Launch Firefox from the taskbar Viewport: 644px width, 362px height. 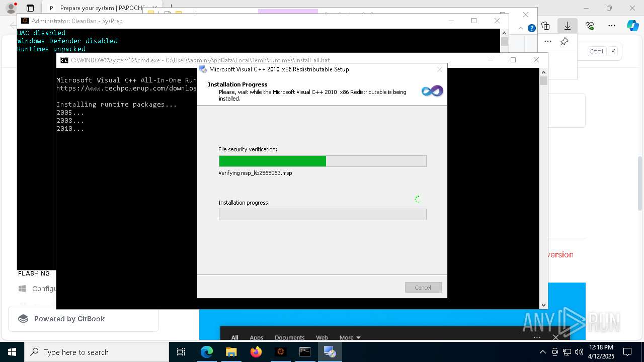coord(256,352)
